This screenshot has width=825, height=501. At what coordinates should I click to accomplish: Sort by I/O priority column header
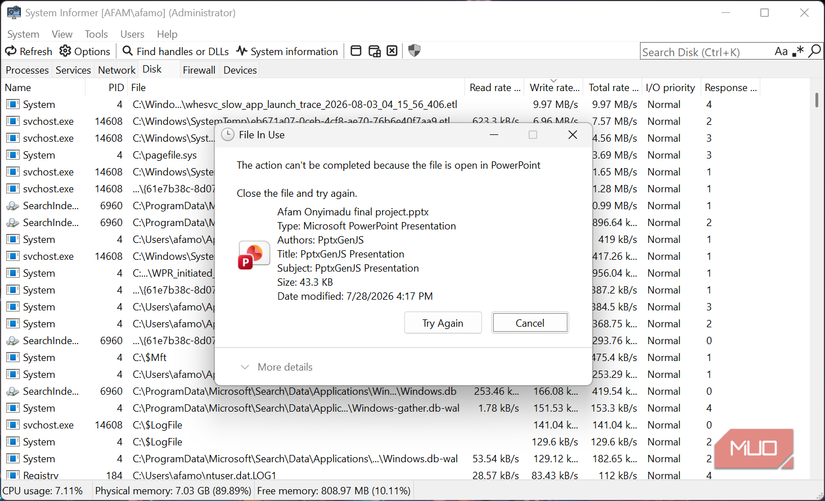coord(670,87)
